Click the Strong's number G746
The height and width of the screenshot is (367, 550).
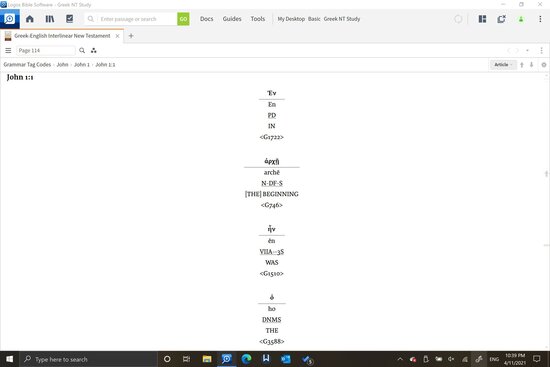point(272,205)
